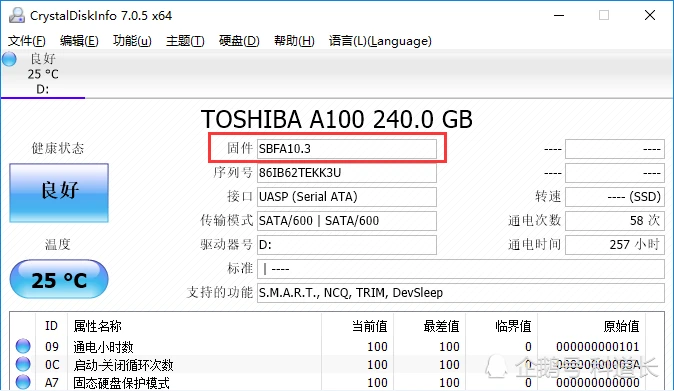
Task: Select the D: disk tab at 25 °C
Action: click(43, 74)
